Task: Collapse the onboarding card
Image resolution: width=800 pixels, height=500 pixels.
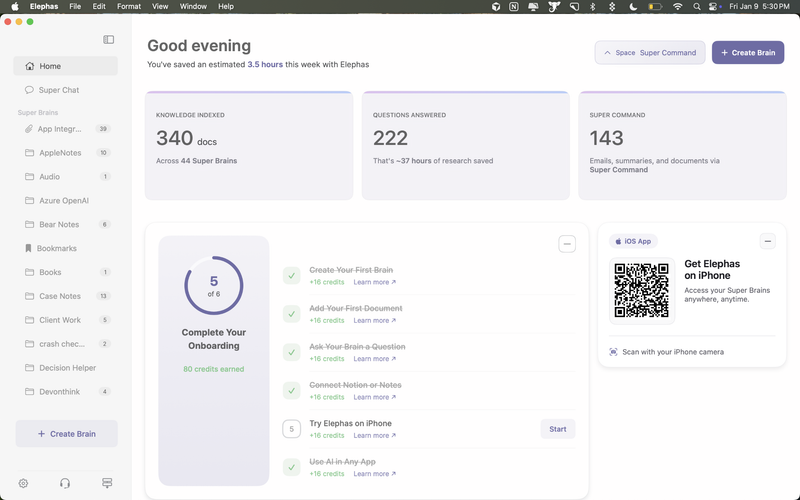Action: (x=567, y=244)
